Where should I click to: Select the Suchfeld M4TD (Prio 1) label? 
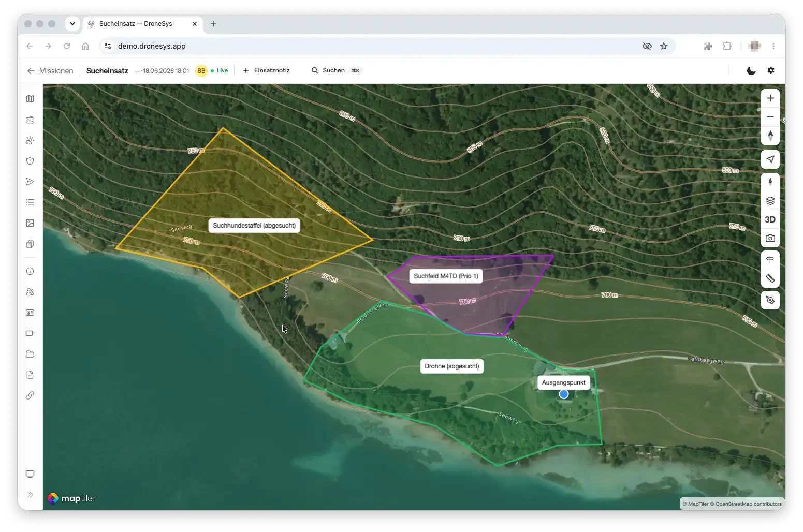point(446,276)
